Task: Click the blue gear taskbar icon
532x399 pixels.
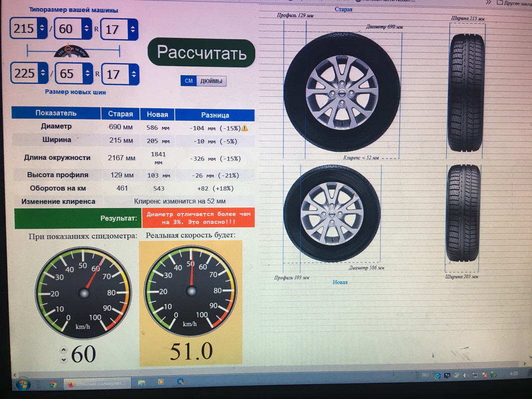Action: coord(180,382)
